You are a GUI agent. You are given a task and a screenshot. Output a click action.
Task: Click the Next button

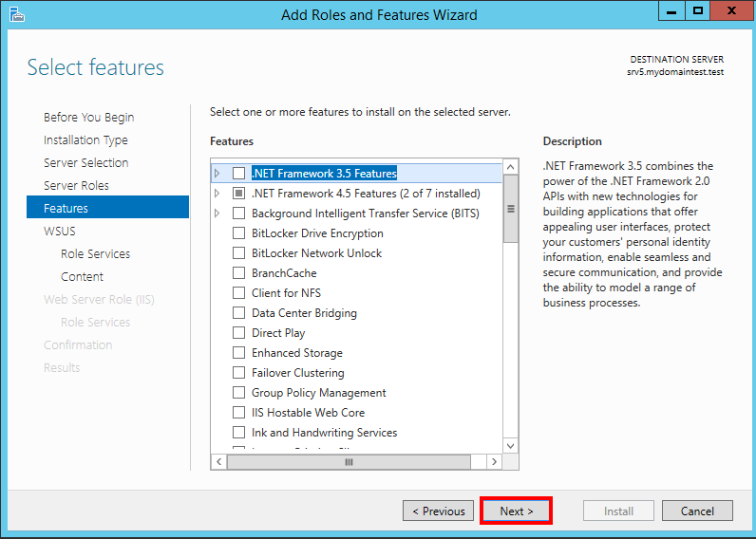[x=517, y=511]
